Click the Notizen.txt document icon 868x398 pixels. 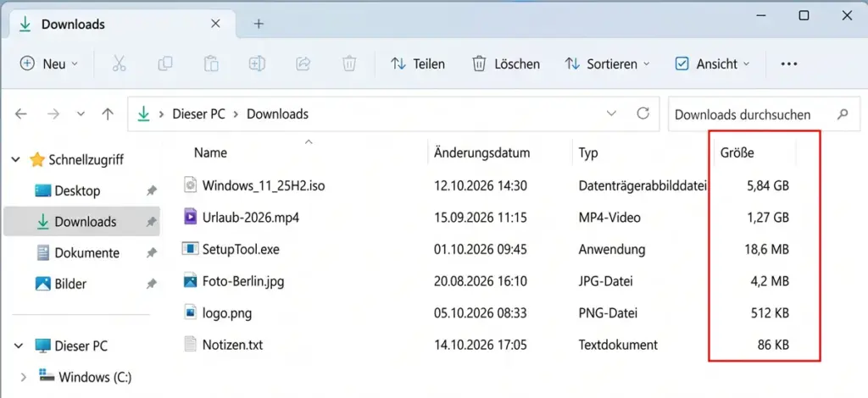point(191,345)
